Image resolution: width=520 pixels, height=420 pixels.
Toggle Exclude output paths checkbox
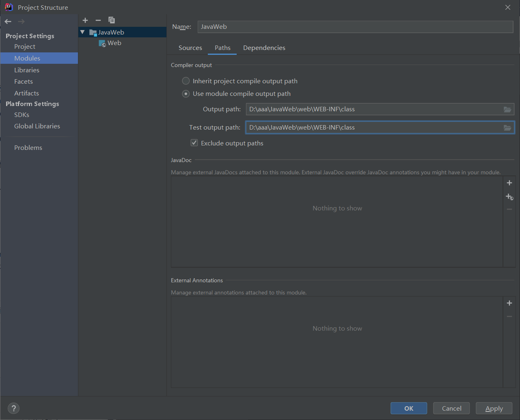pyautogui.click(x=194, y=143)
